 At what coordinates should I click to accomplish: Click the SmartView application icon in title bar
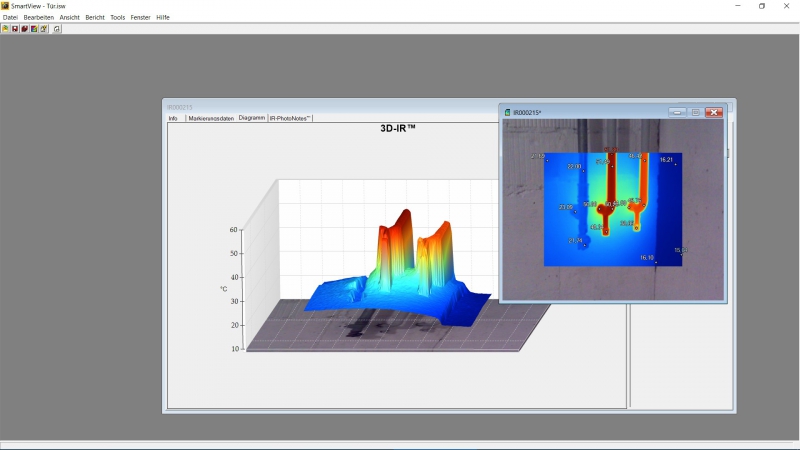(x=5, y=6)
